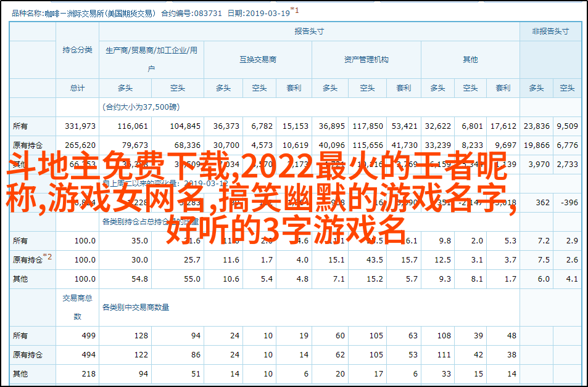588x387 pixels.
Task: Click the percentage 9.8
Action: 445,240
